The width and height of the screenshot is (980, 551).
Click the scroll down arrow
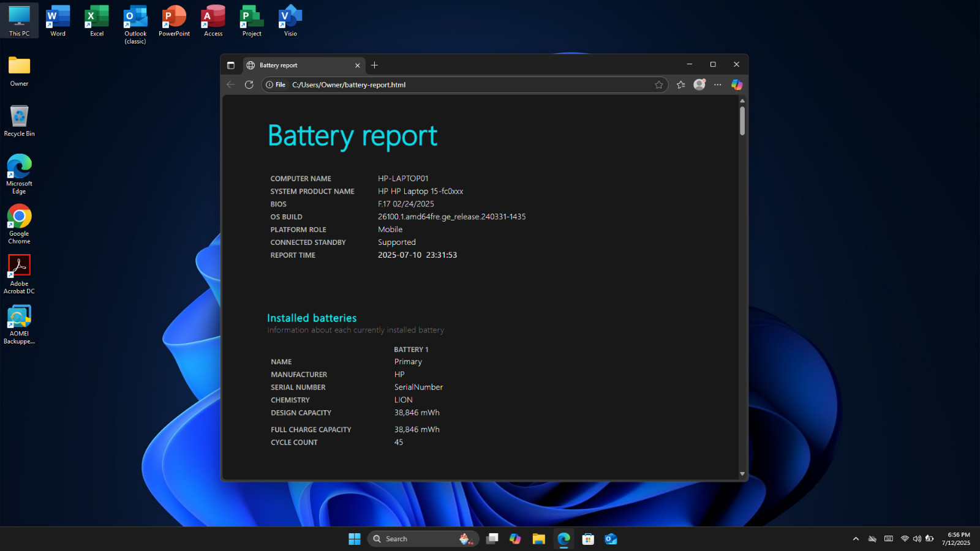pos(742,474)
